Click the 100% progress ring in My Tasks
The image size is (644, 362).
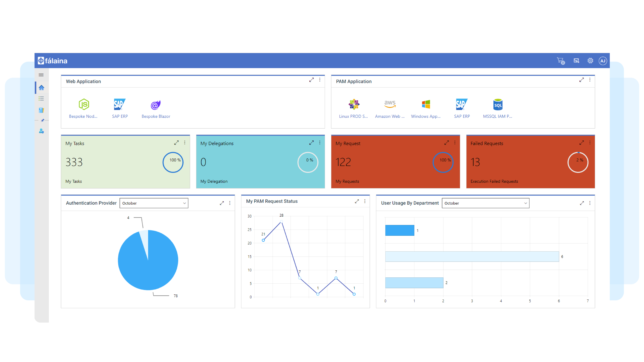[173, 162]
